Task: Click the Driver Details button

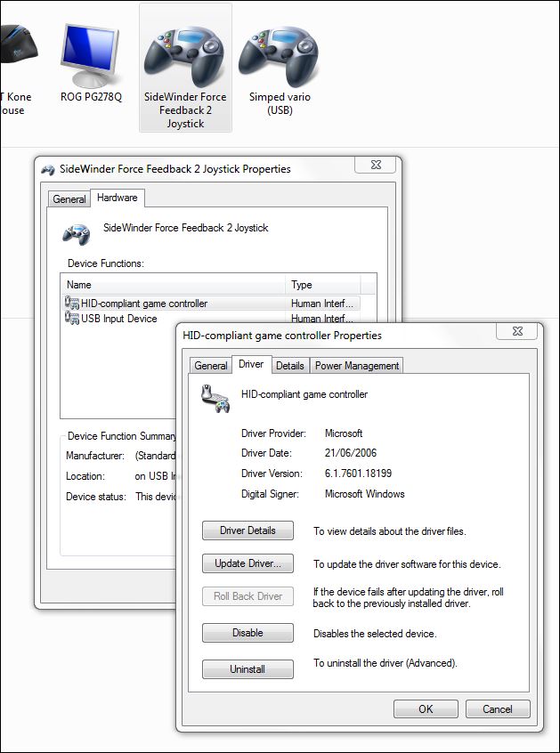Action: point(248,530)
